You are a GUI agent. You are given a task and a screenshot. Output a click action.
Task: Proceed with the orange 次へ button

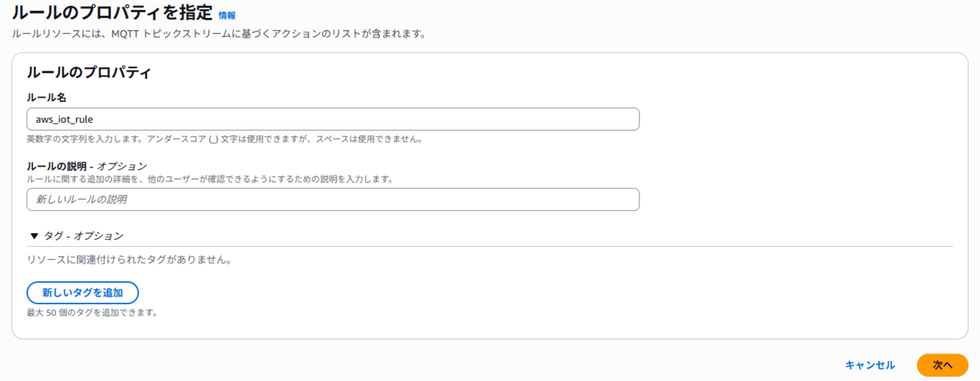click(x=942, y=365)
